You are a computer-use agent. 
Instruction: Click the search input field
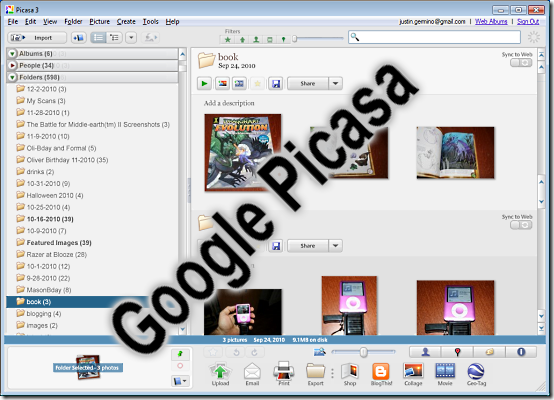(x=434, y=37)
